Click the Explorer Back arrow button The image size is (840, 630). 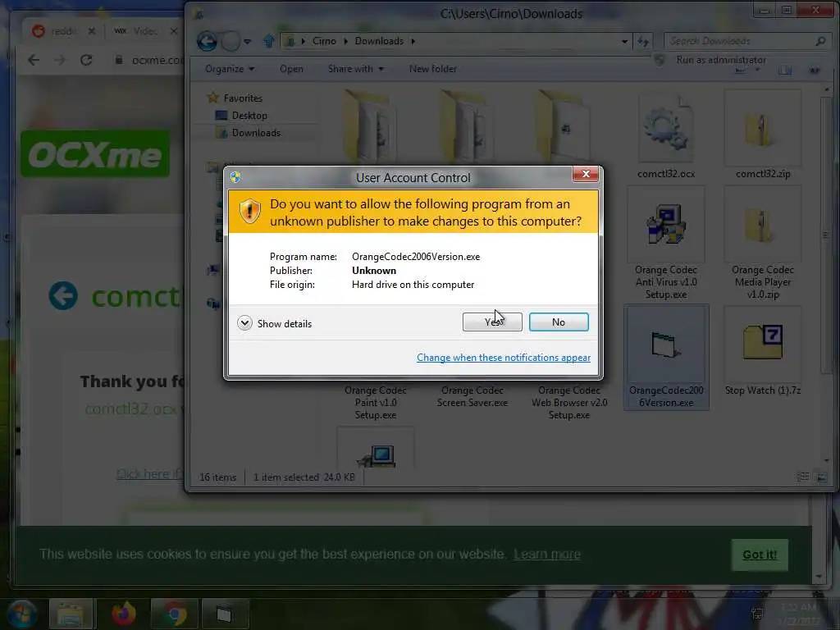pos(207,41)
